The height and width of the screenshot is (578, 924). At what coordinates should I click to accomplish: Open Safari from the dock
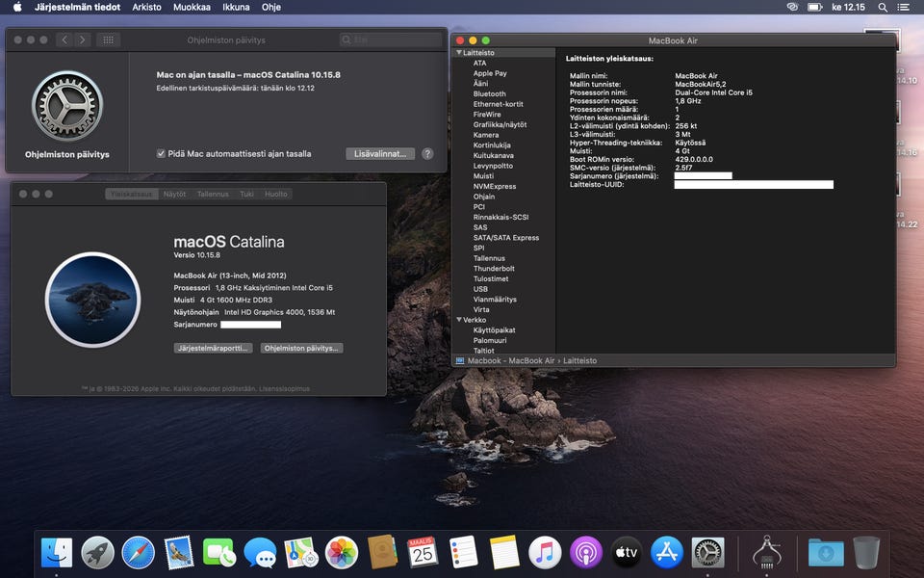pyautogui.click(x=138, y=552)
